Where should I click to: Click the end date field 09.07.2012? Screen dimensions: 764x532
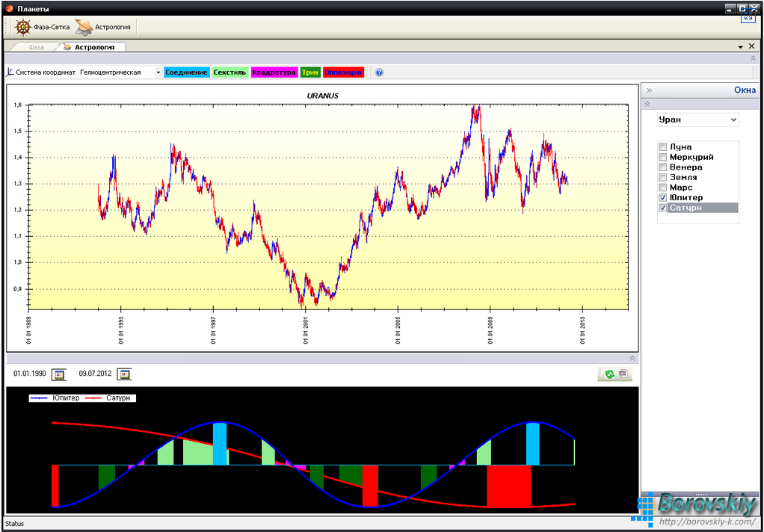96,374
